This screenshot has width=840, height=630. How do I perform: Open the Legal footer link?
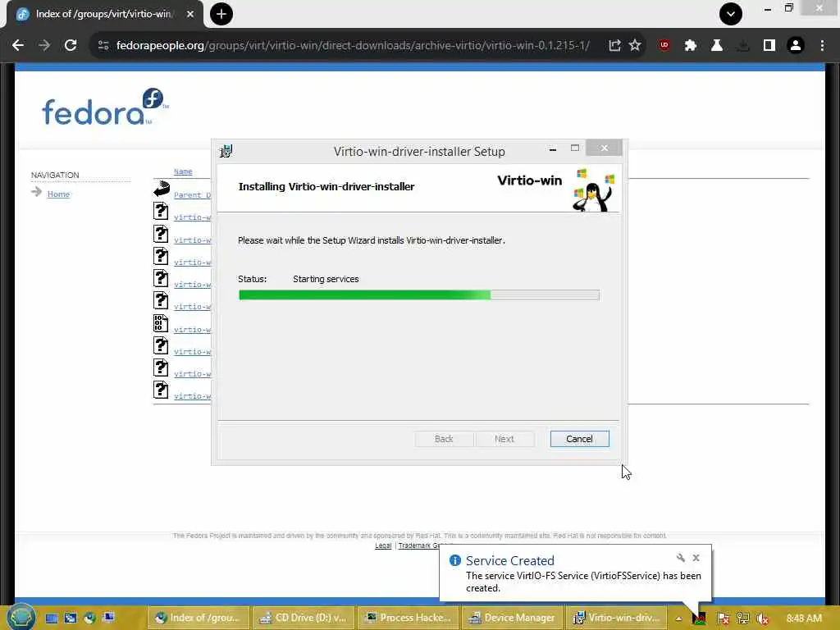[383, 546]
